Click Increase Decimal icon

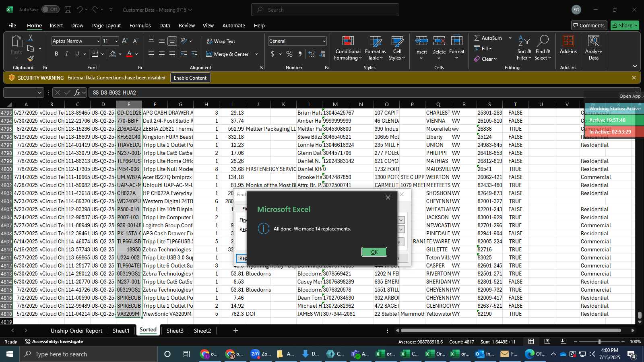point(312,54)
